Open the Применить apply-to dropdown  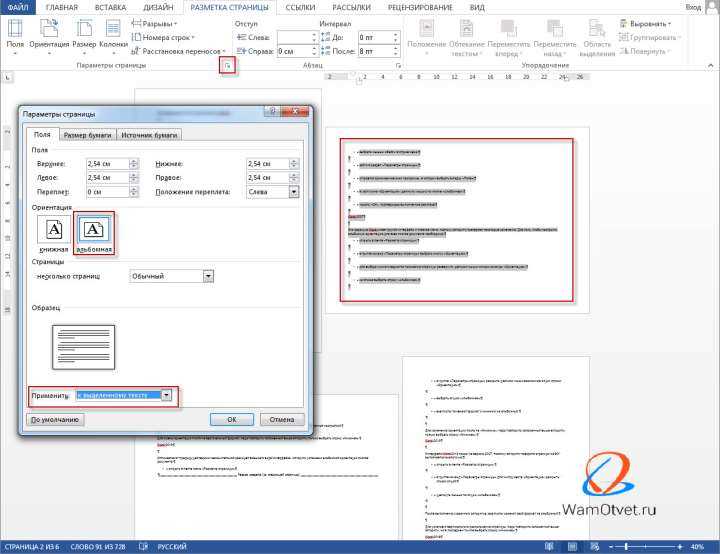(166, 395)
